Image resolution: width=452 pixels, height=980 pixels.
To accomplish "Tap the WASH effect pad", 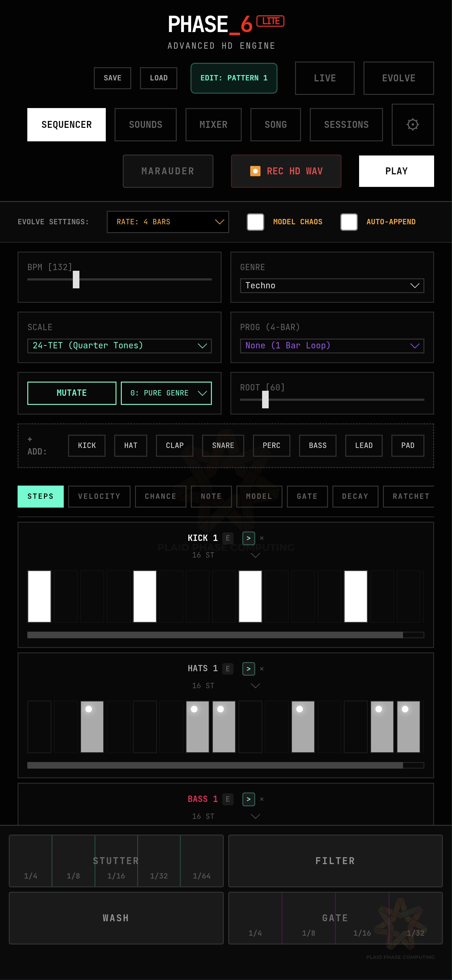I will (116, 917).
